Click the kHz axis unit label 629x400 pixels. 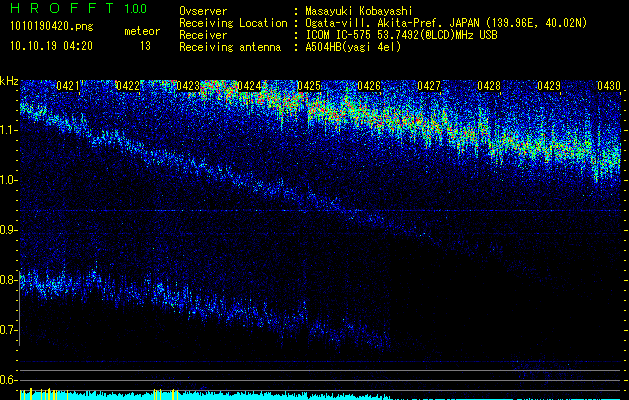10,81
